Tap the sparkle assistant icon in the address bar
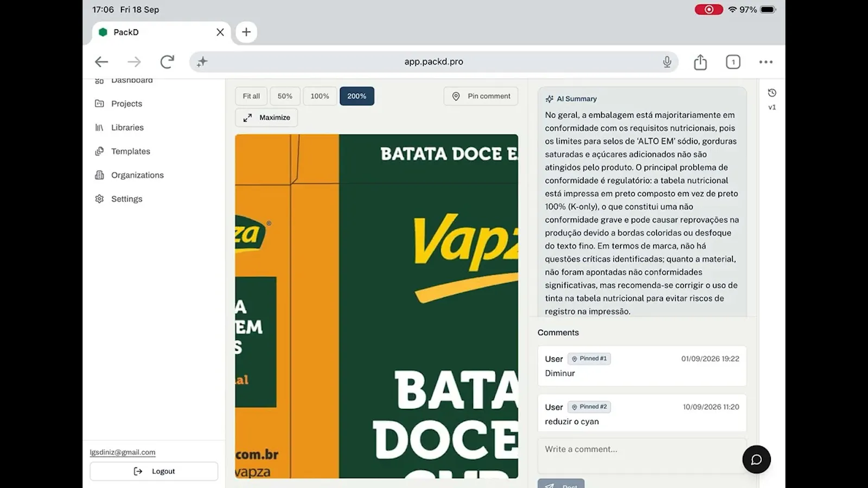This screenshot has width=868, height=488. pyautogui.click(x=202, y=62)
